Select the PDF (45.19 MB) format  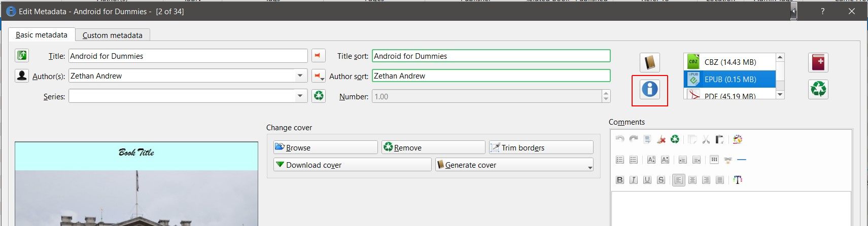(730, 94)
